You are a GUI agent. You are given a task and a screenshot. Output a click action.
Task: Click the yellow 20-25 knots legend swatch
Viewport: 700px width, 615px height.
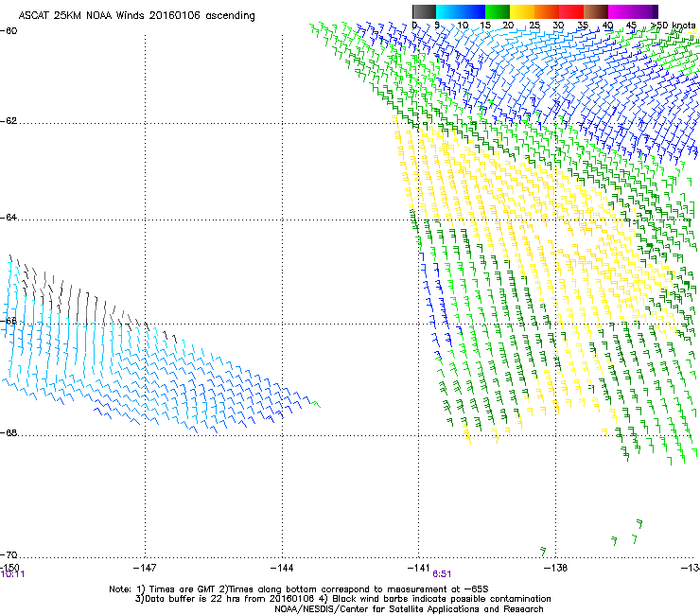tap(522, 11)
